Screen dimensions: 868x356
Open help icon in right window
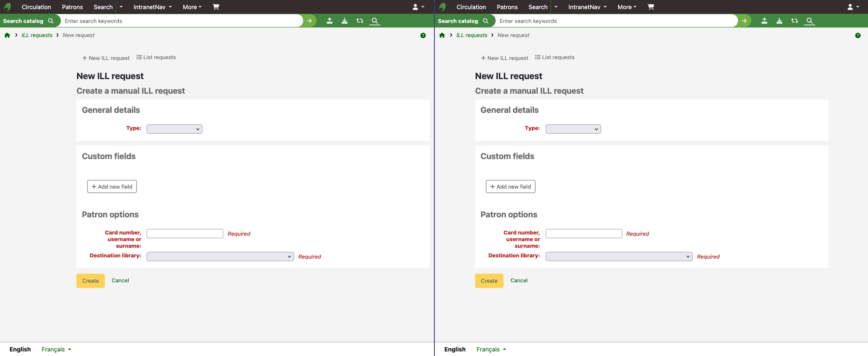coord(858,35)
